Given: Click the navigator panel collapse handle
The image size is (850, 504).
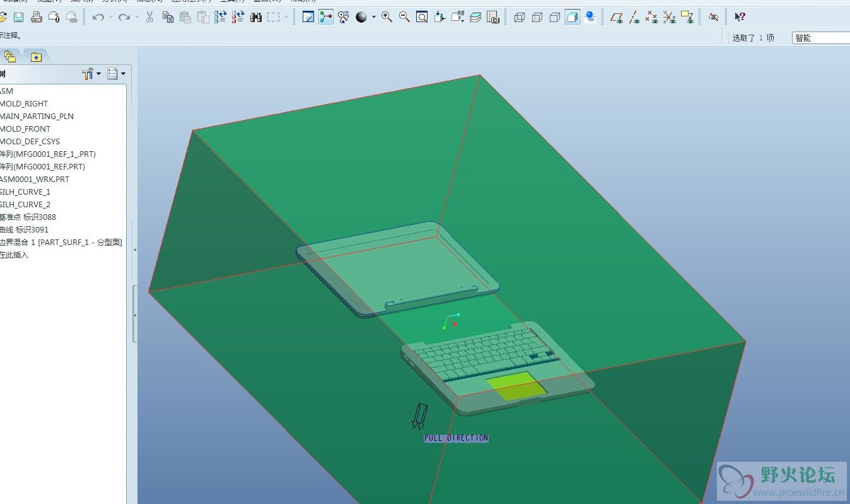Looking at the screenshot, I should pos(135,314).
